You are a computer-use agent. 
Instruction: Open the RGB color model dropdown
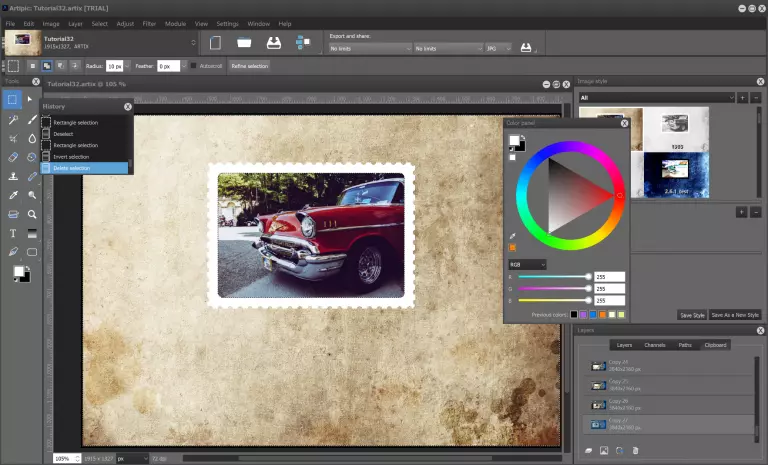(527, 264)
